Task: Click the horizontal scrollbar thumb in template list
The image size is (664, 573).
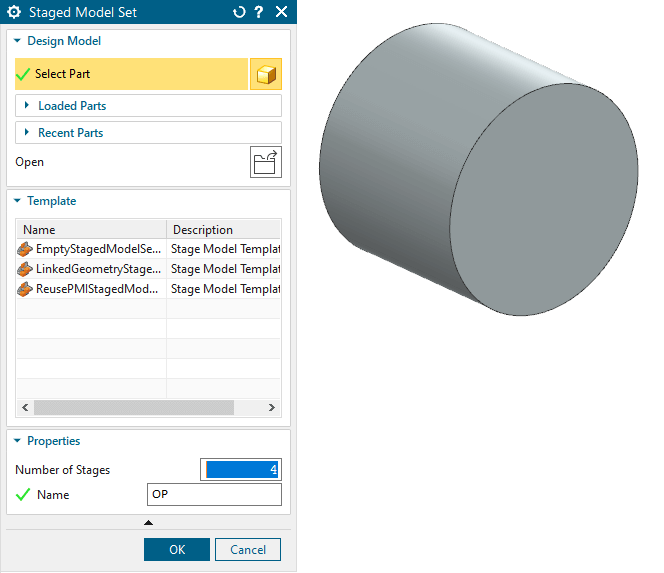Action: [x=134, y=407]
